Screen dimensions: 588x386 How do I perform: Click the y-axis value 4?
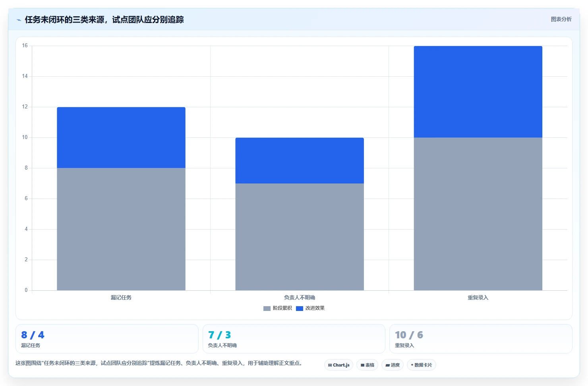click(x=26, y=229)
